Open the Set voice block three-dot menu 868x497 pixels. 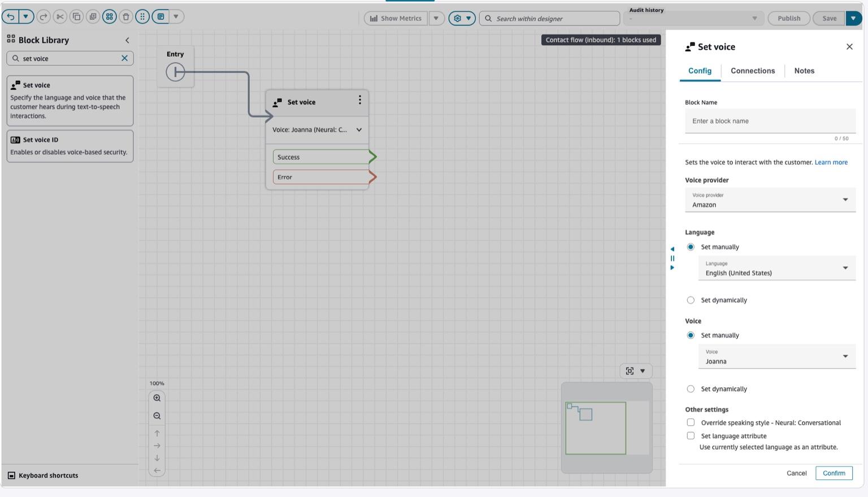[x=359, y=100]
